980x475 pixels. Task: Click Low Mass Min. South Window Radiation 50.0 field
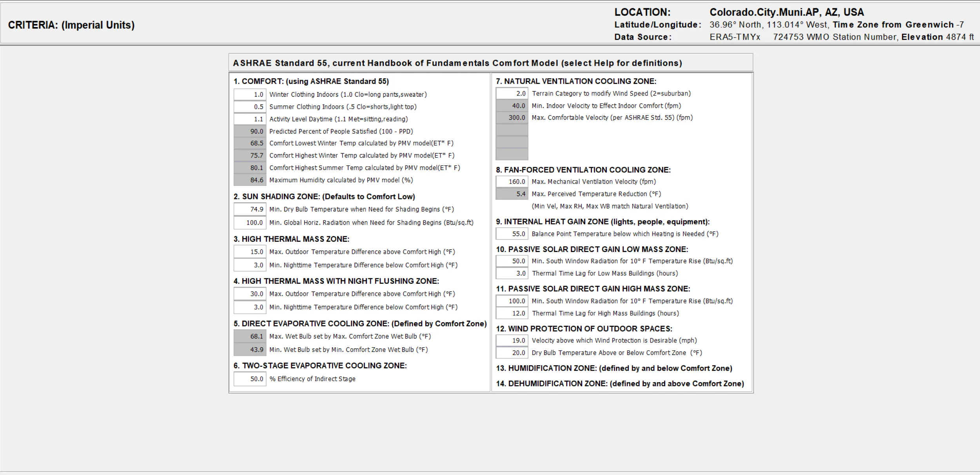coord(512,261)
